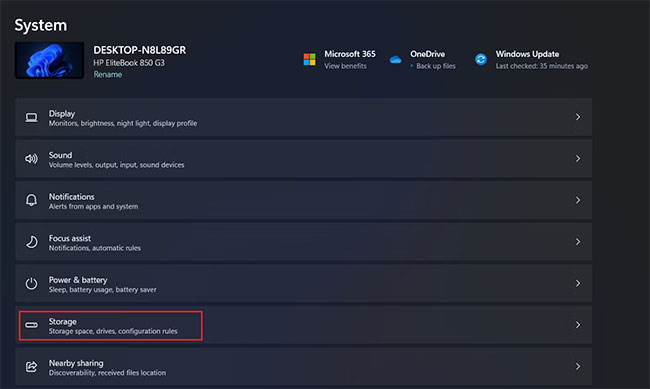Viewport: 650px width, 389px height.
Task: Click the DESKTOP-N8L89GR device name
Action: (140, 50)
